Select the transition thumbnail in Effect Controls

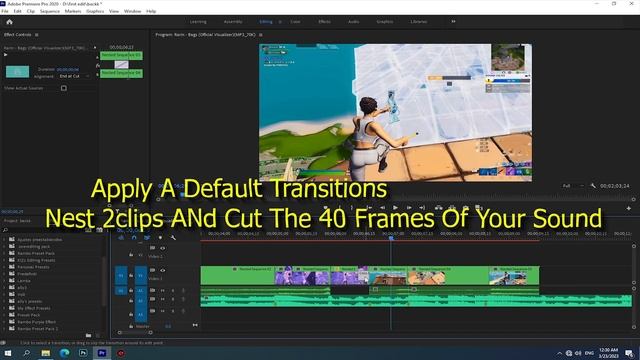tap(17, 72)
